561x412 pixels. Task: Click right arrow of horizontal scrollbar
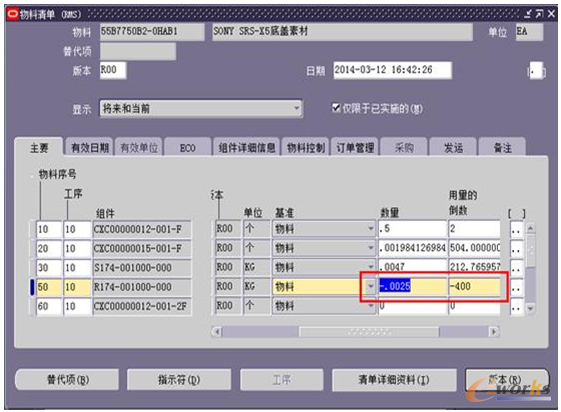click(x=494, y=332)
